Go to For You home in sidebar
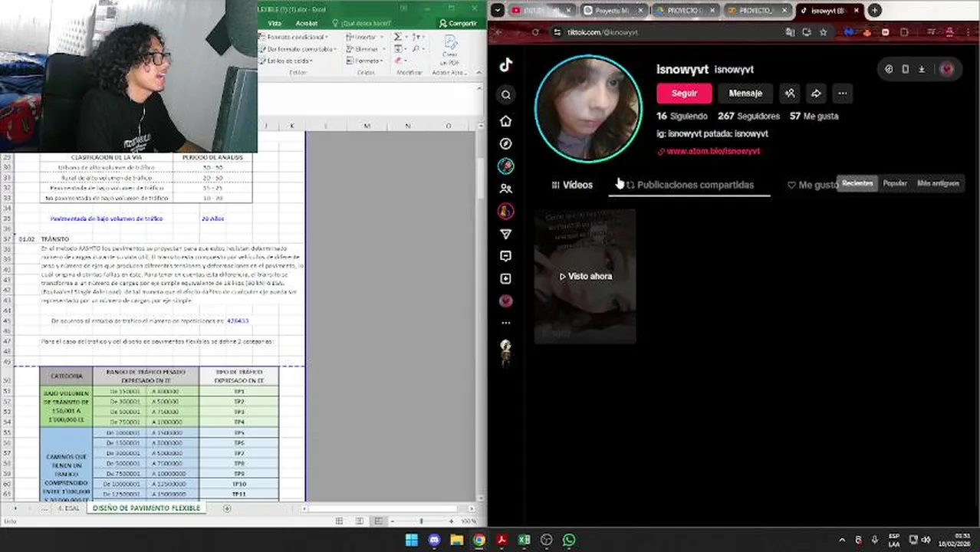This screenshot has width=980, height=552. pos(506,121)
